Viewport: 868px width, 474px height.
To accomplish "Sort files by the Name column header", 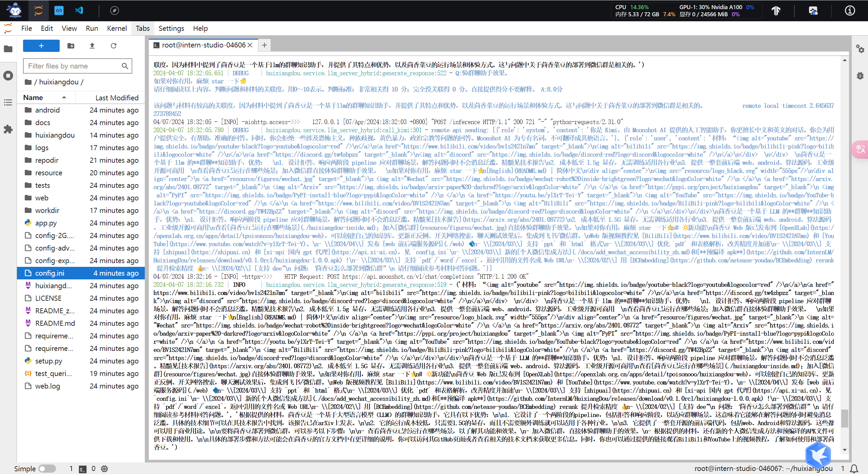I will tap(33, 98).
